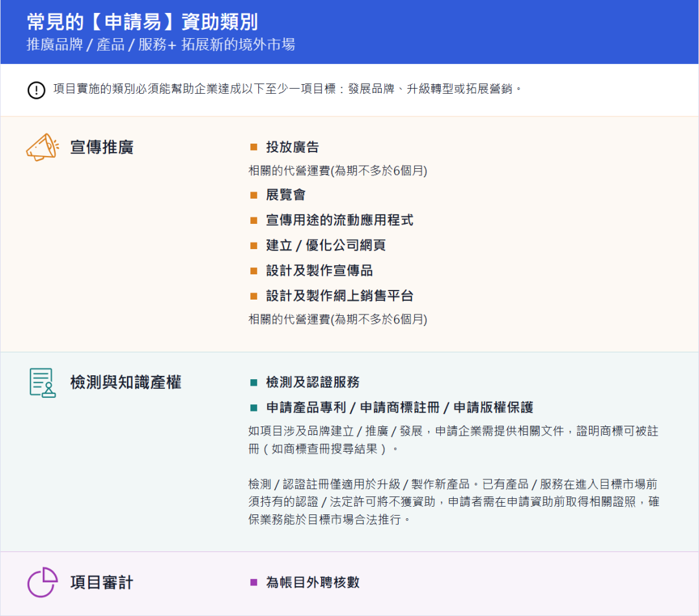Click the 相關的代營運費 note under 設計及製作網上銷售平台
The height and width of the screenshot is (616, 699).
[x=338, y=319]
